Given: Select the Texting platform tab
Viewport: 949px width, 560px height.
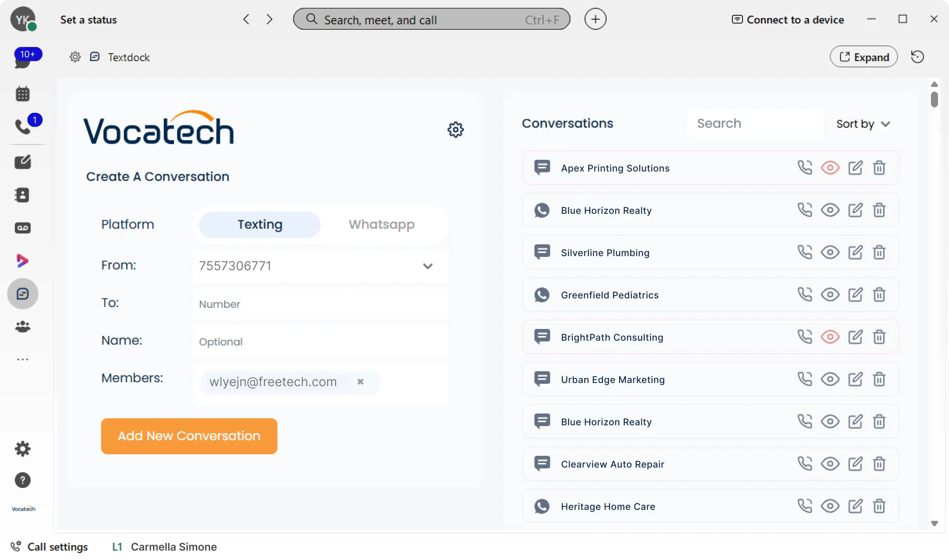Looking at the screenshot, I should (260, 224).
